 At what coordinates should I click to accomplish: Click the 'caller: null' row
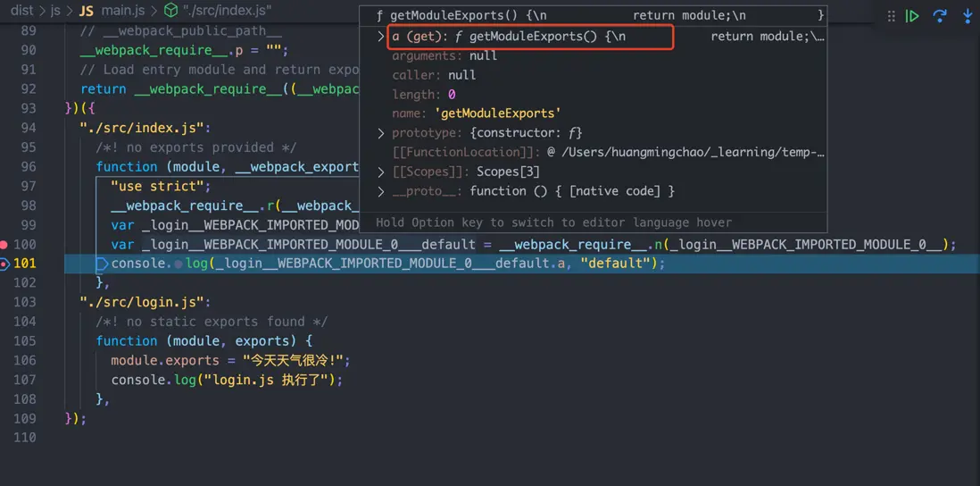(434, 75)
